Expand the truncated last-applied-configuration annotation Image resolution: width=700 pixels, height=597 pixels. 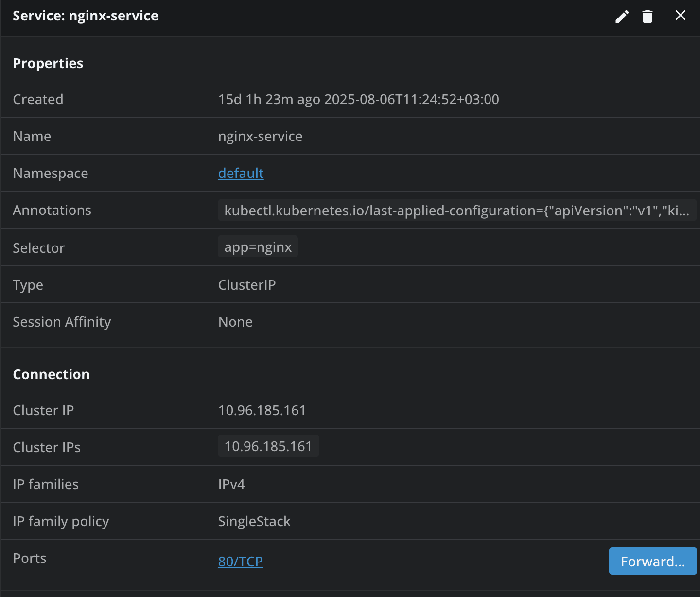point(457,210)
